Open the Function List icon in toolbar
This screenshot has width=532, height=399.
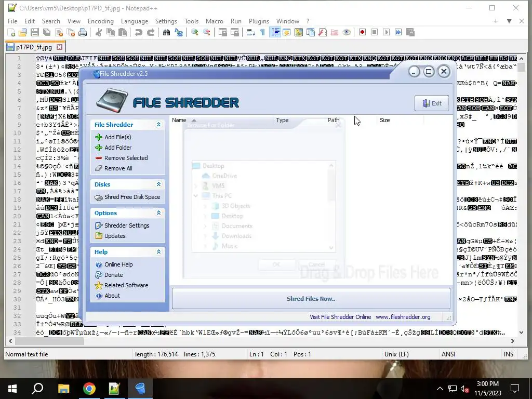323,33
